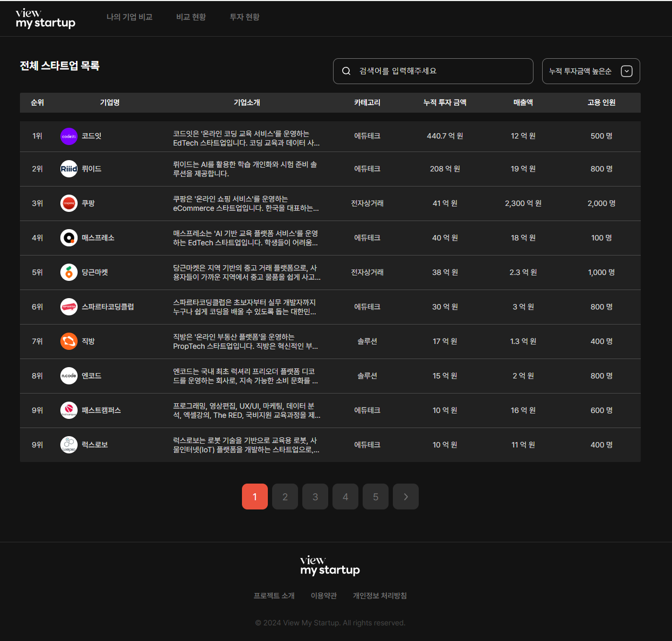Open the 비교 현황 menu
672x641 pixels.
[191, 17]
